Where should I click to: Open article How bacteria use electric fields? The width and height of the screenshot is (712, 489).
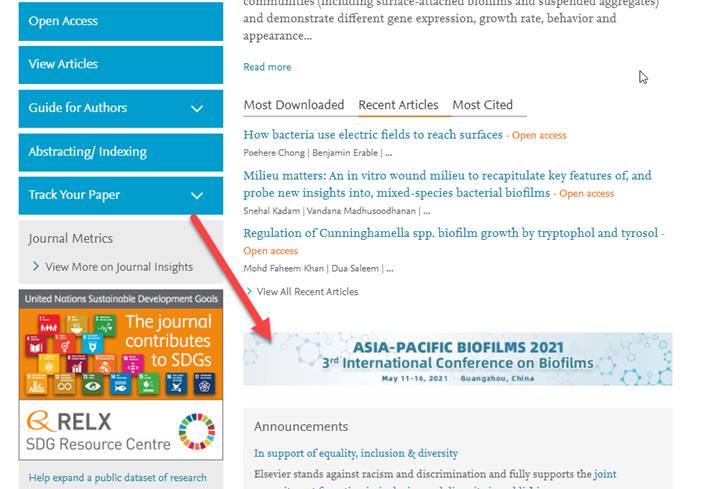[x=373, y=135]
